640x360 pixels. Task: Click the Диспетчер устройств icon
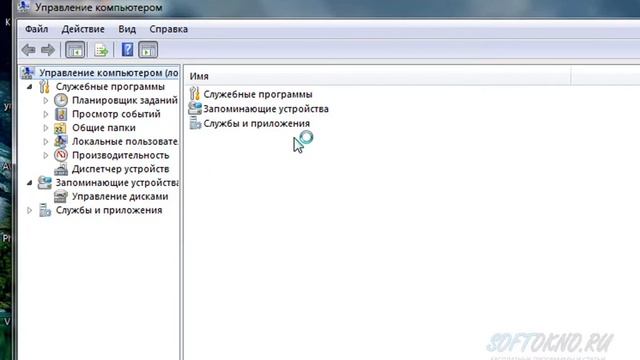61,169
